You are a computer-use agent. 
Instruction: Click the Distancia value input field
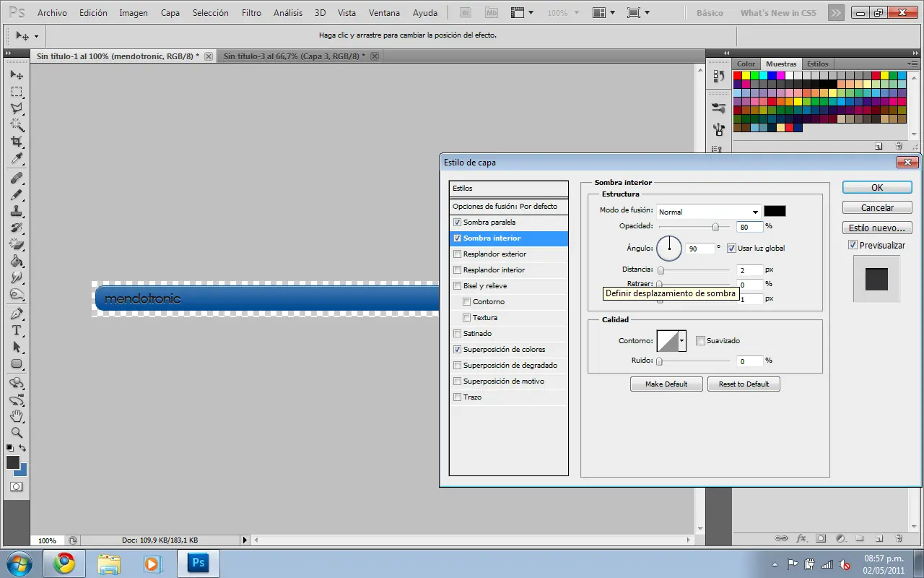(x=750, y=270)
